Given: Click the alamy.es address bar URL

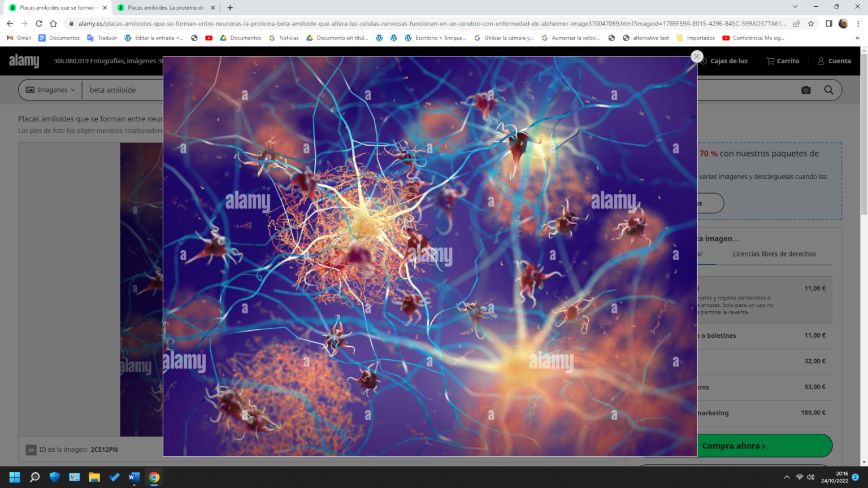Looking at the screenshot, I should coord(432,24).
